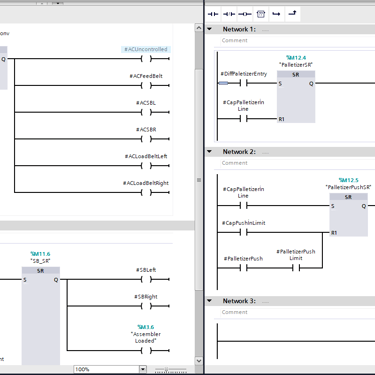Select the #CapPalletizerInLine contact in Network 2
The width and height of the screenshot is (375, 375).
tap(243, 206)
